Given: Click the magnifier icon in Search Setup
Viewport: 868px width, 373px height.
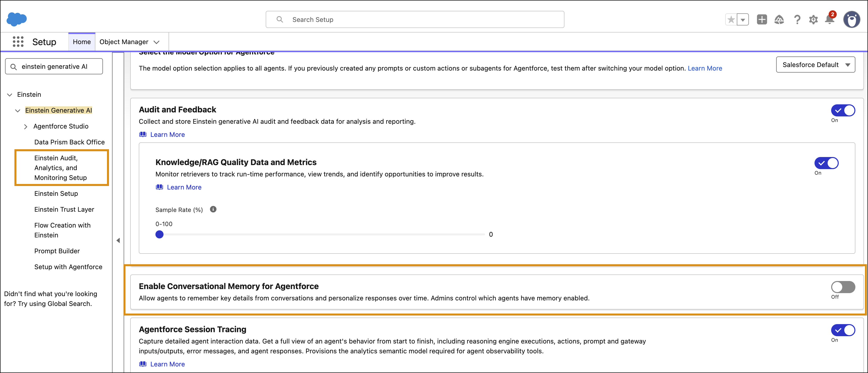Looking at the screenshot, I should 280,19.
